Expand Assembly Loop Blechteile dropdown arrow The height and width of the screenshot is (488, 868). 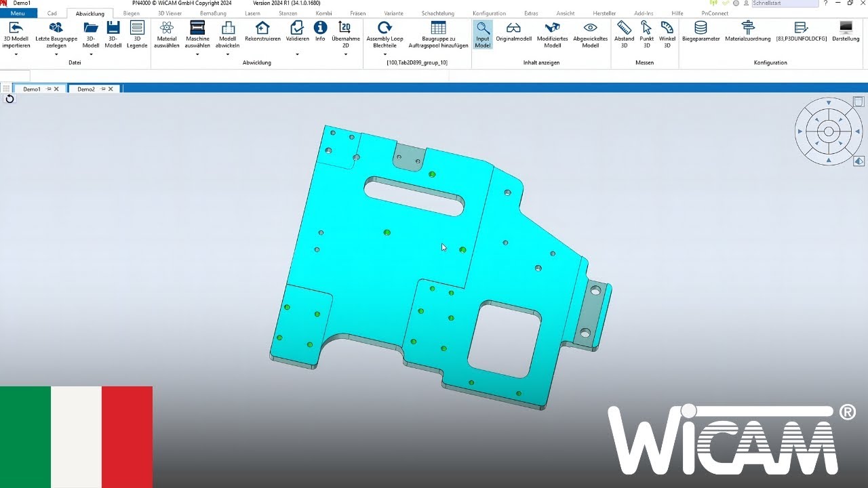[384, 54]
